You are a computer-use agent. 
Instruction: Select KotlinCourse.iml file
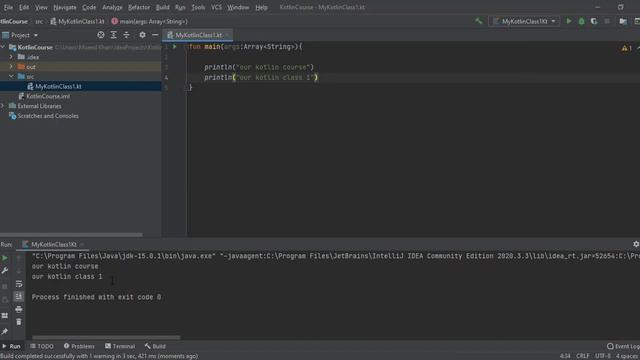coord(48,96)
